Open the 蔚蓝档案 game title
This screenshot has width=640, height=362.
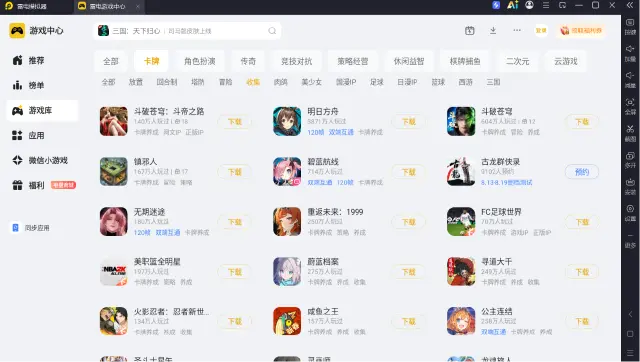pyautogui.click(x=323, y=262)
